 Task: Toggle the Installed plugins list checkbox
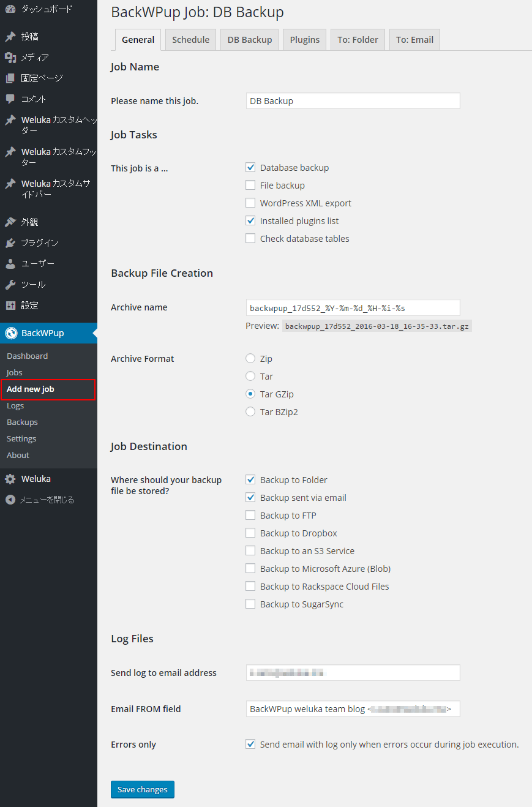pyautogui.click(x=250, y=220)
